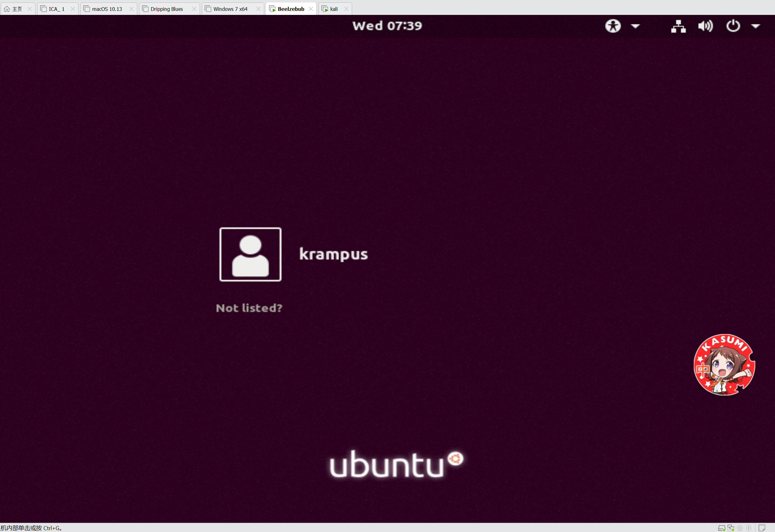Click the running VM icon on kali tab
Image resolution: width=775 pixels, height=532 pixels.
click(325, 9)
